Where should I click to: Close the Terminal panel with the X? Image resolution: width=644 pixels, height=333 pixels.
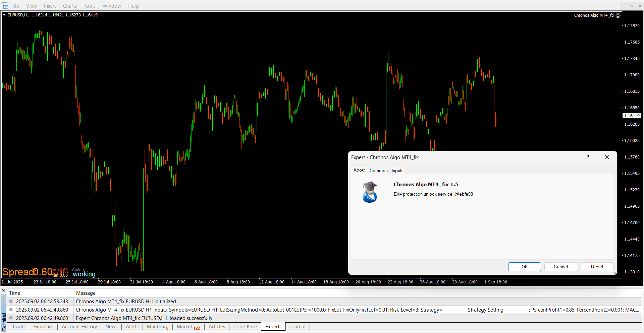[x=3, y=290]
